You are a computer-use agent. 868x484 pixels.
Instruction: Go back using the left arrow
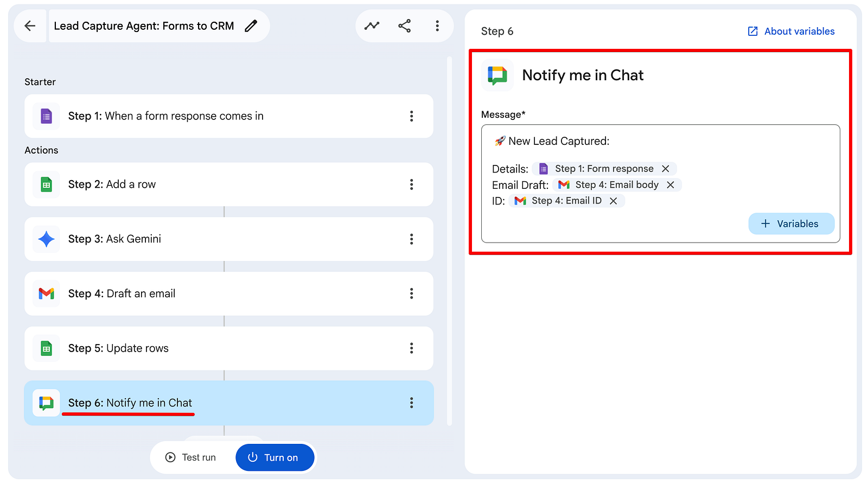(30, 26)
